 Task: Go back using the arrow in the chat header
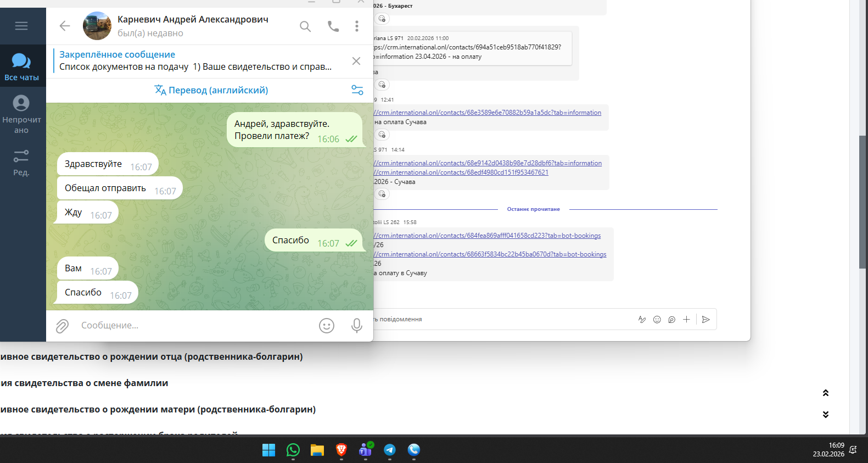point(65,26)
